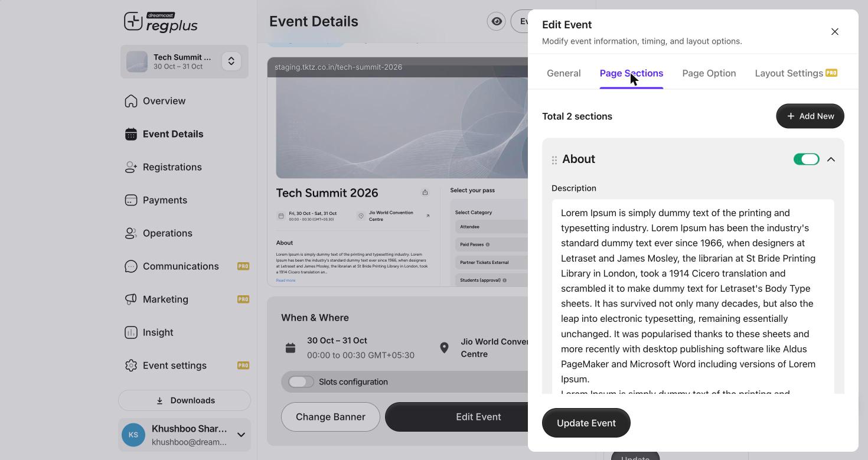Image resolution: width=868 pixels, height=460 pixels.
Task: Switch to the Layout Settings tab
Action: tap(796, 73)
